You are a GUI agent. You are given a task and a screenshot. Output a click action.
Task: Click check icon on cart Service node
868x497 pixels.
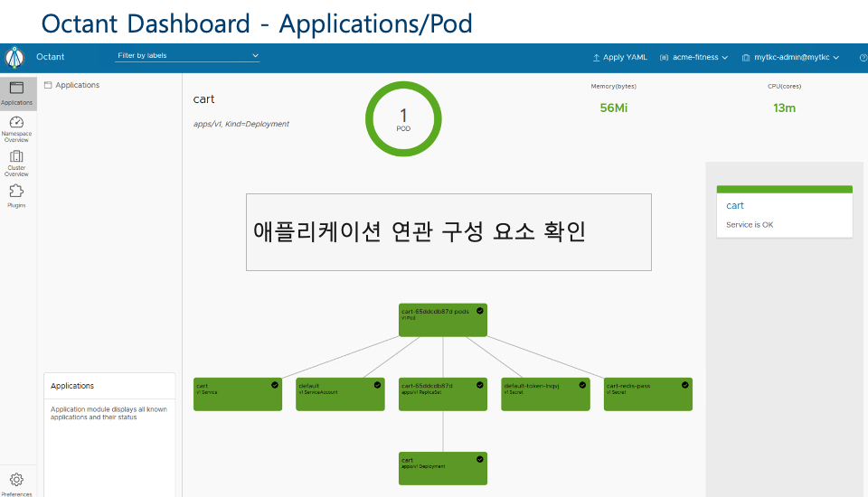275,385
